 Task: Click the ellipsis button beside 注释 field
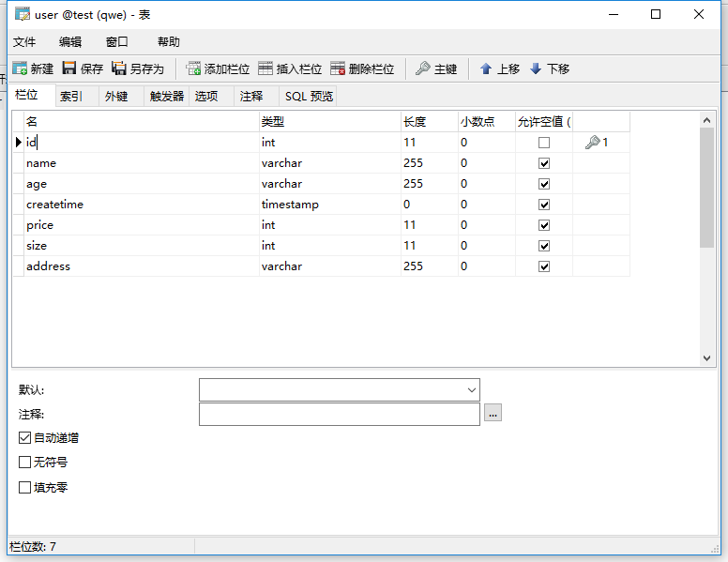tap(493, 414)
